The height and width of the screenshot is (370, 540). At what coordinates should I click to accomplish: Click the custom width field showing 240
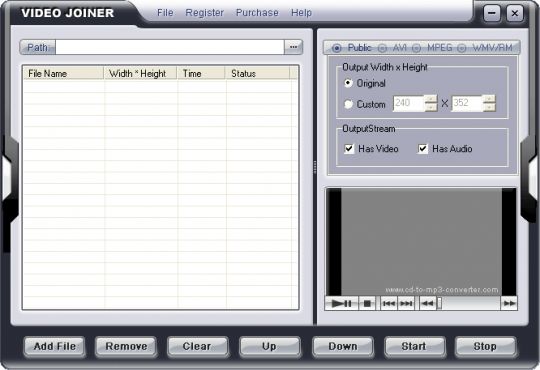(x=409, y=103)
